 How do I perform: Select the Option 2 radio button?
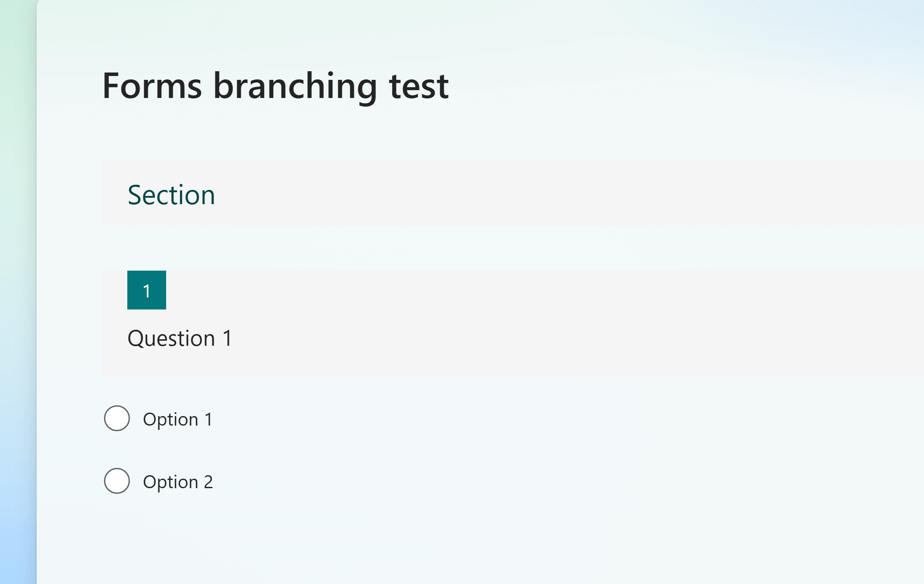[117, 481]
